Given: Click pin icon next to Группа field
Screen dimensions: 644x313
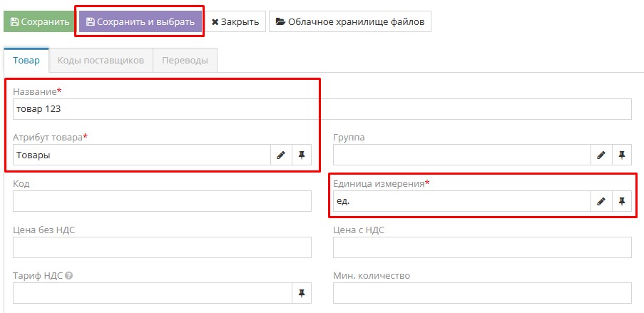Looking at the screenshot, I should [x=622, y=155].
